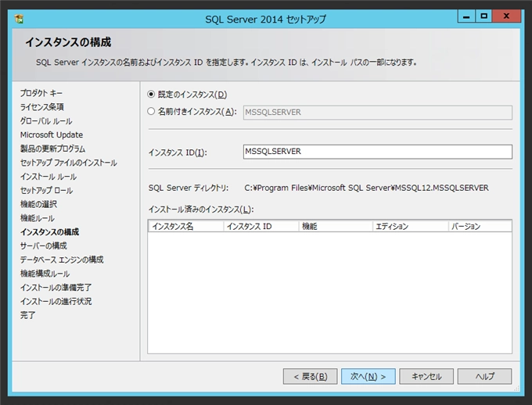Click プロダクト キー in the steps list
Screen dimensions: 532x405
pyautogui.click(x=41, y=93)
